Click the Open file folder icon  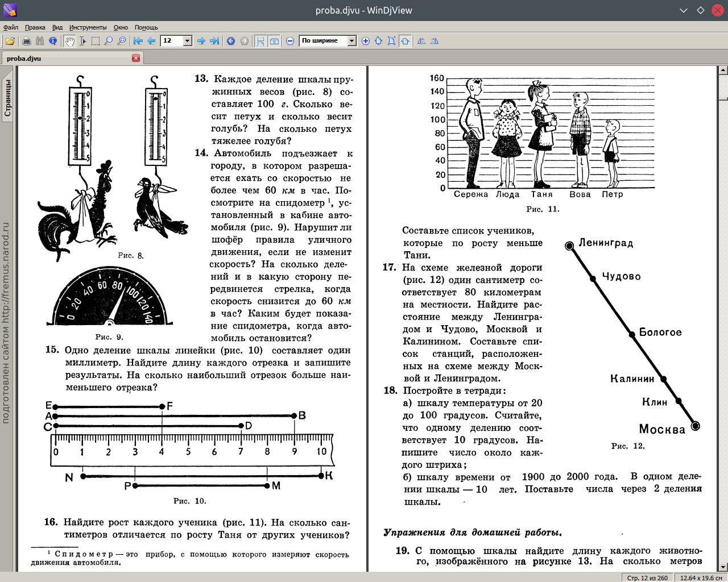(x=10, y=41)
